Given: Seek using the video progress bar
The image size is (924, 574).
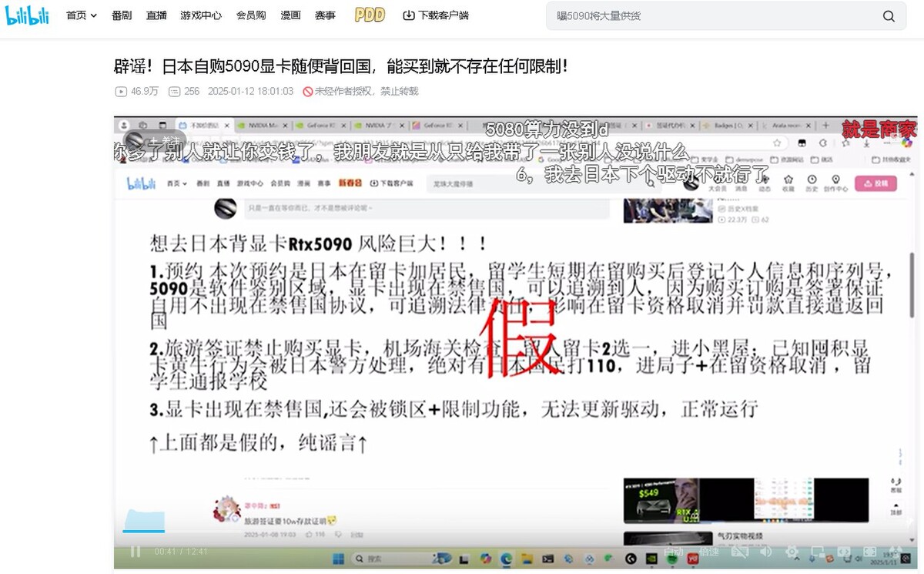Looking at the screenshot, I should tap(515, 532).
